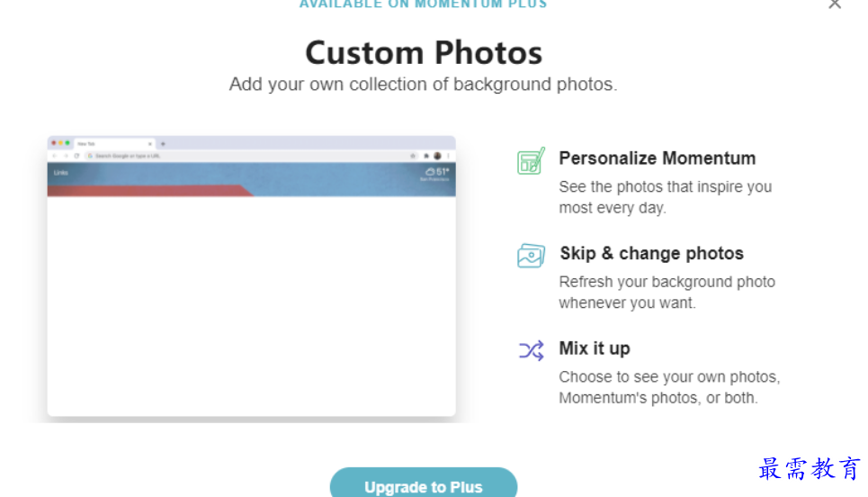Click the Upgrade to Plus button
Viewport: 868px width, 497px height.
pos(424,483)
